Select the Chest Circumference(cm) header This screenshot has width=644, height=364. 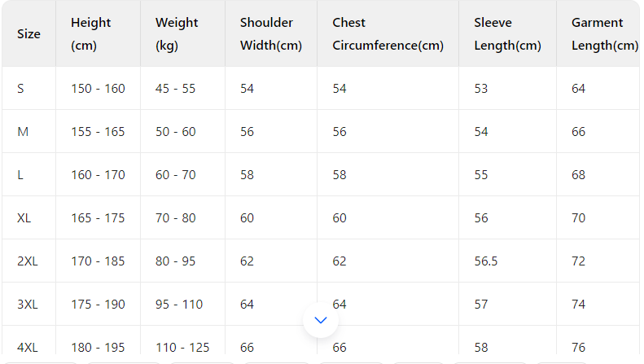(388, 34)
